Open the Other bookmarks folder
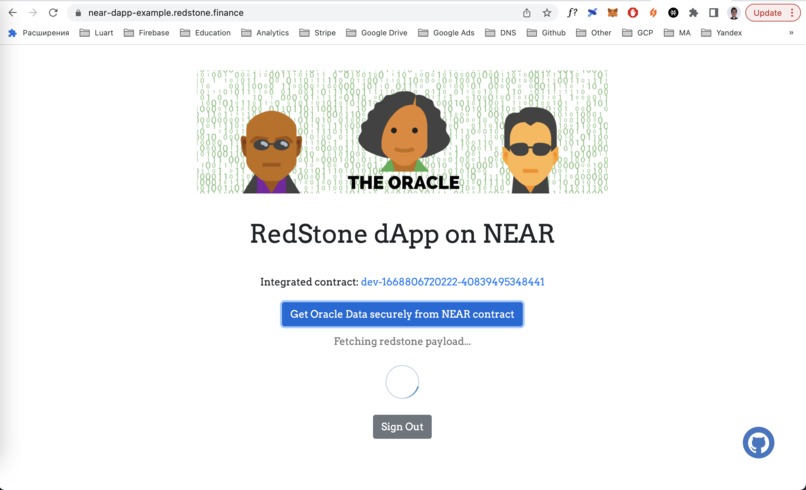The height and width of the screenshot is (490, 806). [594, 32]
